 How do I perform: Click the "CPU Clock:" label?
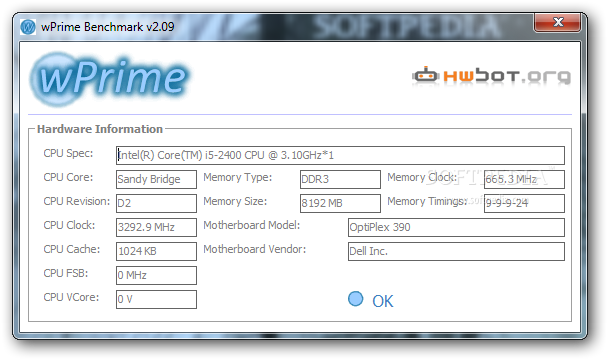coord(69,225)
